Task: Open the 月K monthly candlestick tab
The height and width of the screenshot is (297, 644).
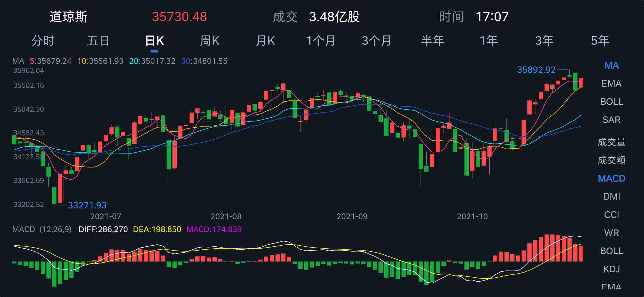Action: coord(265,41)
